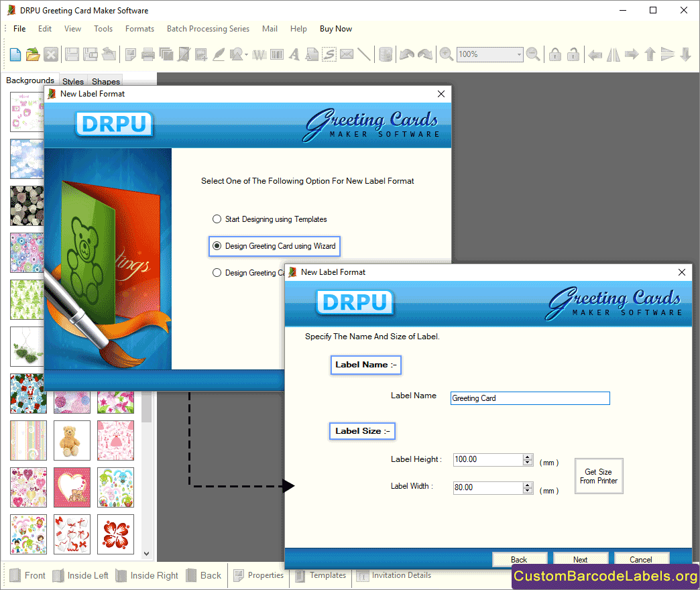The image size is (700, 590).
Task: Select the diagonal line drawing tool
Action: pyautogui.click(x=364, y=54)
